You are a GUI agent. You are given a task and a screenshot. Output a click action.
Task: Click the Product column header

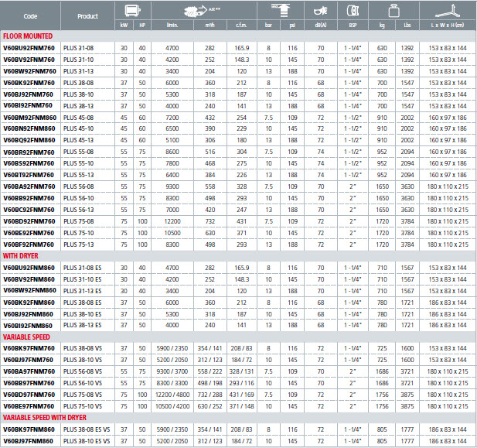(87, 16)
